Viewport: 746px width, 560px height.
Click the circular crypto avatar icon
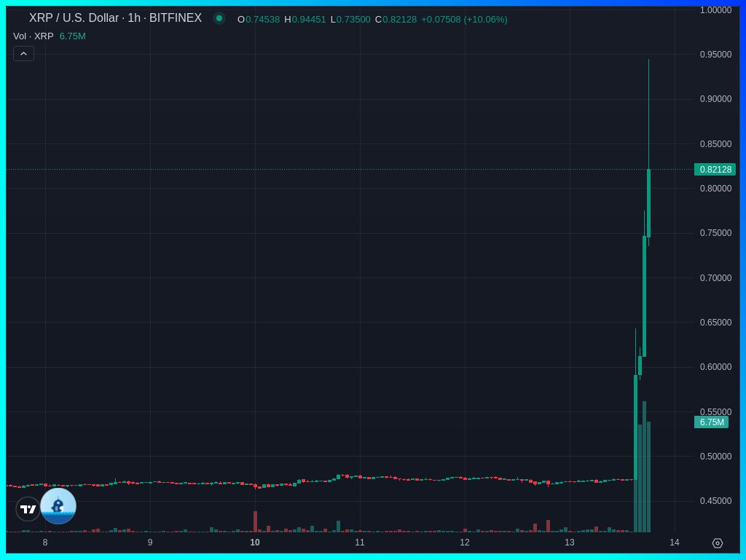[58, 505]
